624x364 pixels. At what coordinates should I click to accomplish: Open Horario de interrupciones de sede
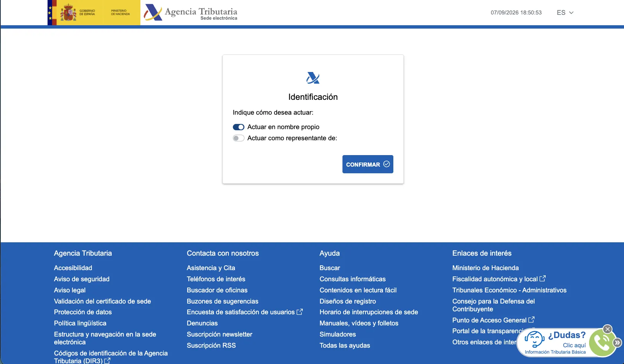pos(369,312)
